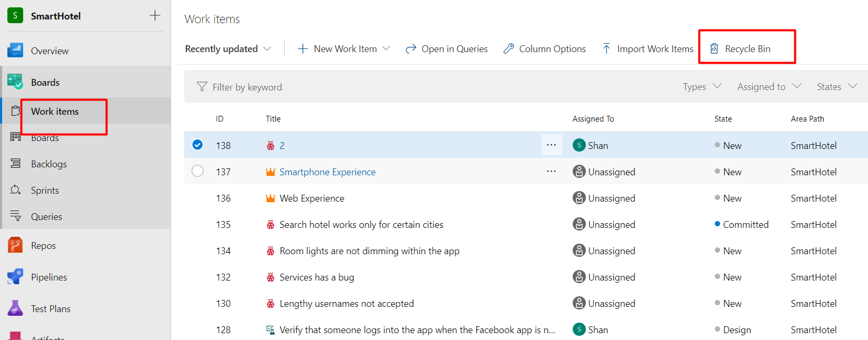Click Unassigned icon for item 137
The width and height of the screenshot is (868, 340).
click(579, 171)
